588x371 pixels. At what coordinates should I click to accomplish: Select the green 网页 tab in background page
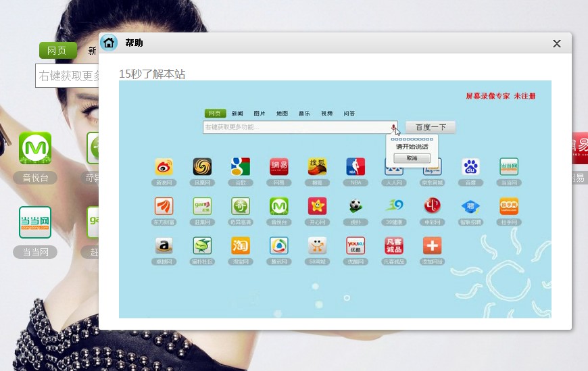57,50
